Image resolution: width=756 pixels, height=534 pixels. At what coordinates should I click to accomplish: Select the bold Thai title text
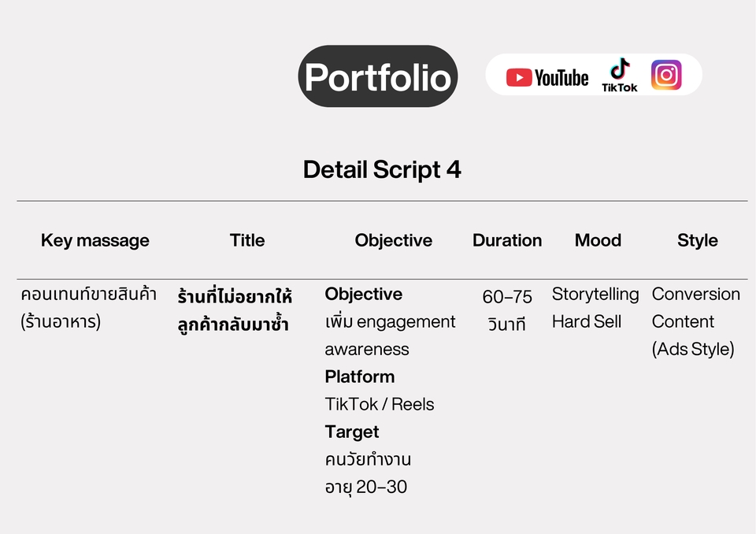tap(235, 310)
